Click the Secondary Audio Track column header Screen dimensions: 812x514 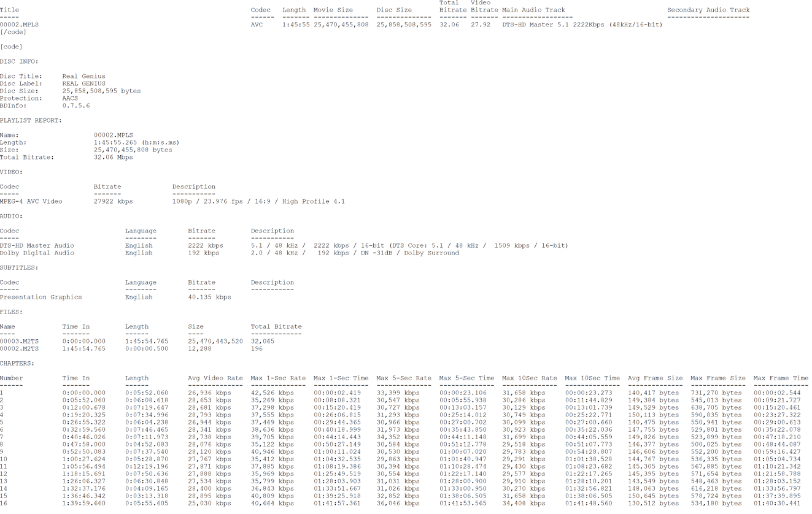(x=708, y=10)
